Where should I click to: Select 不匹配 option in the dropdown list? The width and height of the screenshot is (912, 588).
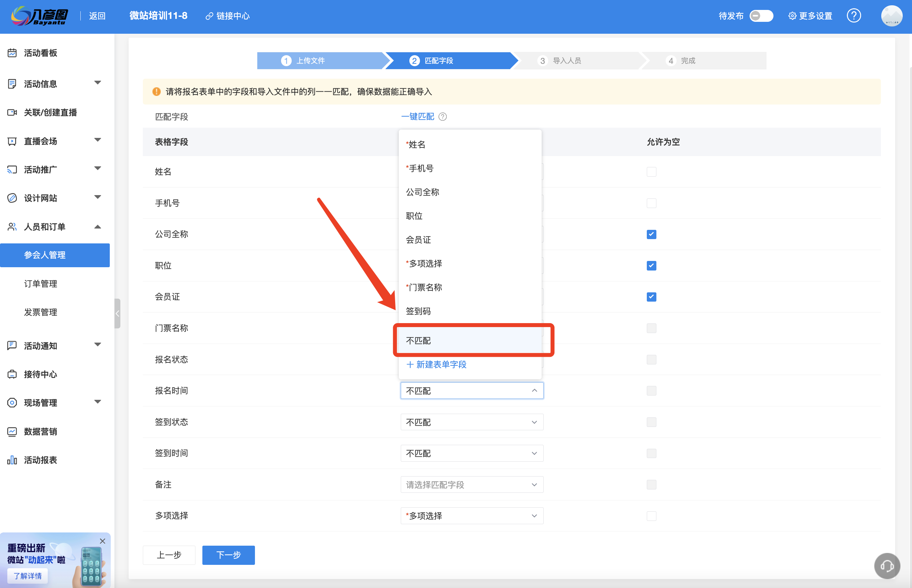tap(470, 341)
